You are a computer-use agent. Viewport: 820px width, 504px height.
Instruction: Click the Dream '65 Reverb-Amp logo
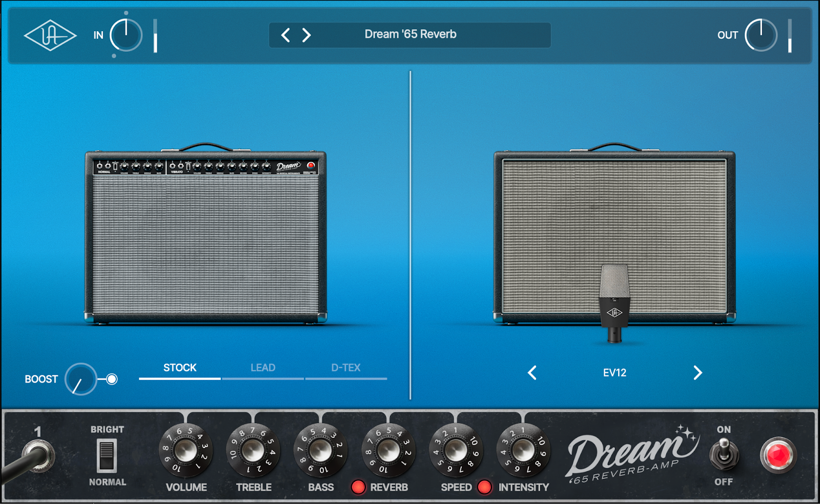[x=633, y=455]
